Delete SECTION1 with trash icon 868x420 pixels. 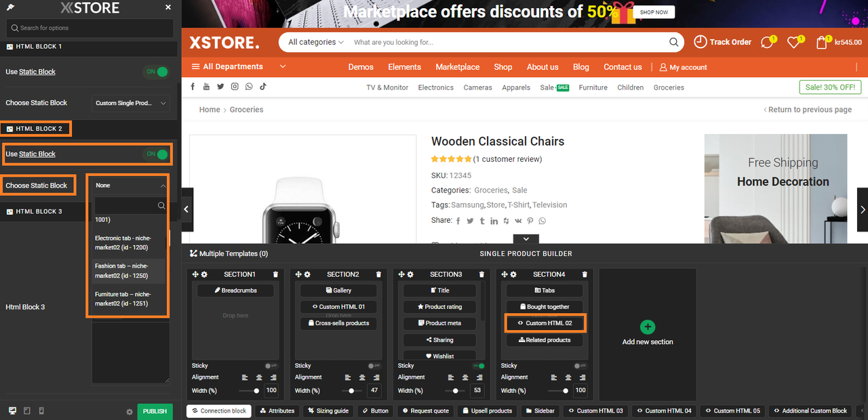click(275, 274)
